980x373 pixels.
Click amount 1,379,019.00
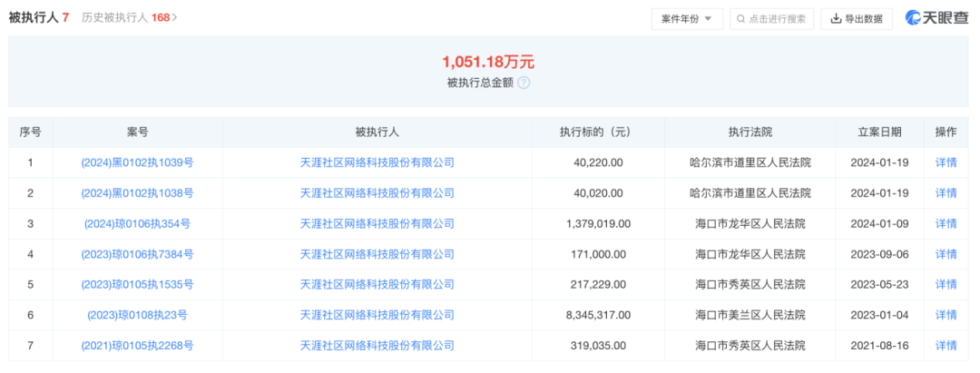(x=598, y=223)
